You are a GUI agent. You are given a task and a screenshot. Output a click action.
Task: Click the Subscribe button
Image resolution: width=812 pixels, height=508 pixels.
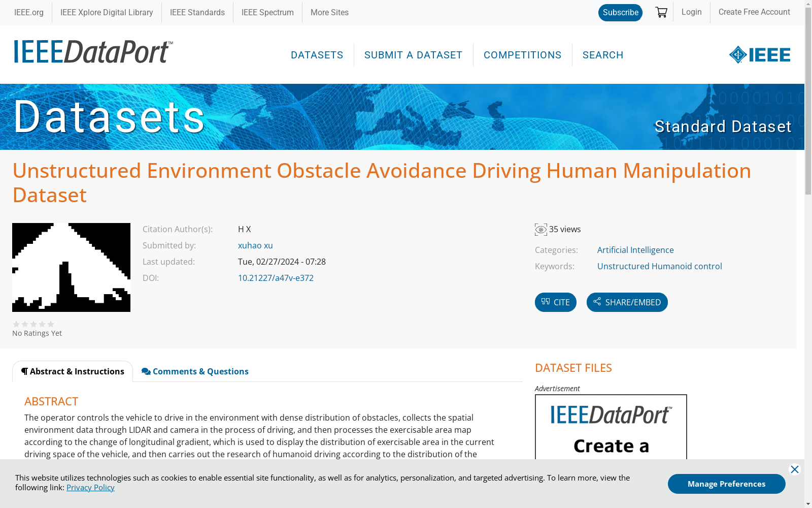pos(620,13)
